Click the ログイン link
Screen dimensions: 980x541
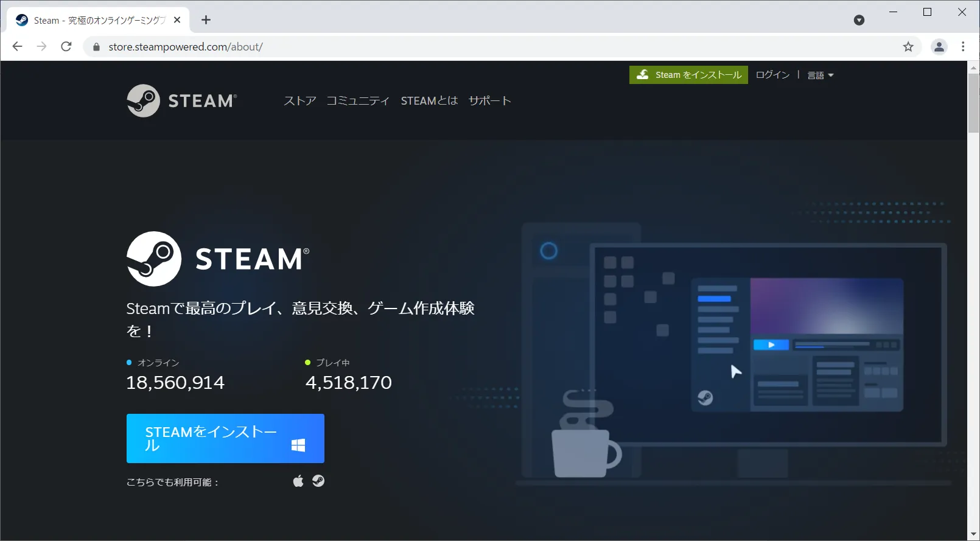(772, 75)
